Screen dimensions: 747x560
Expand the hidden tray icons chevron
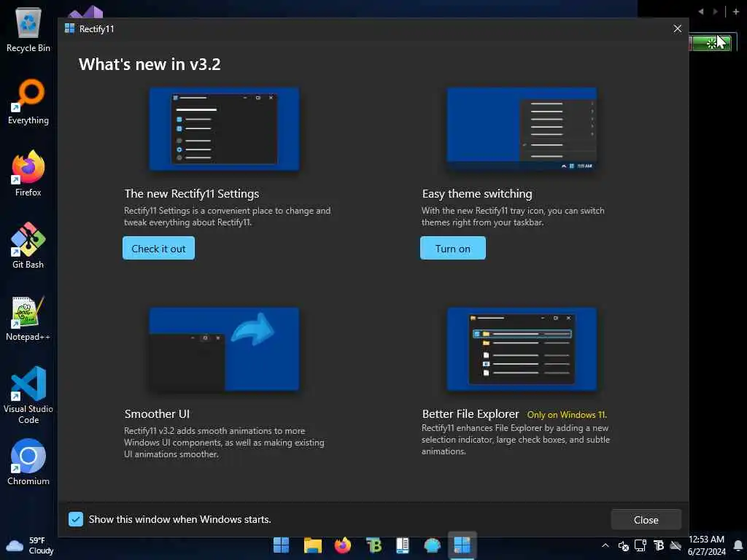pyautogui.click(x=605, y=545)
